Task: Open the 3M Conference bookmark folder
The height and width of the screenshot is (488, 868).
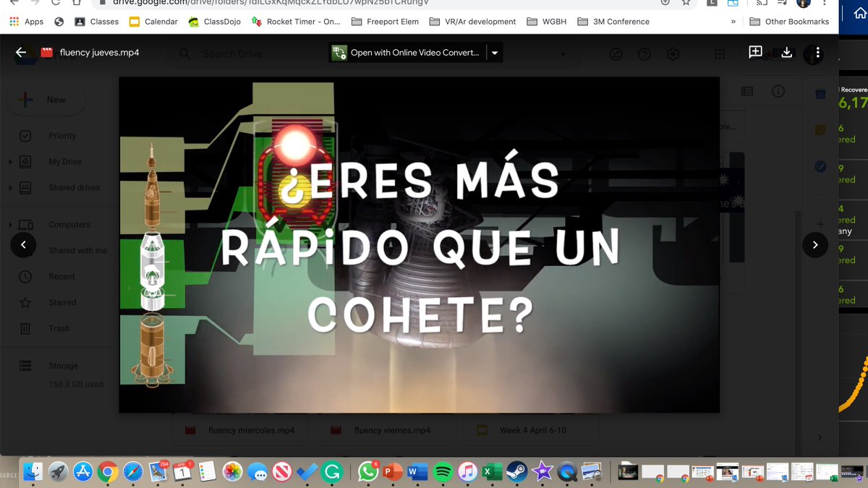Action: pos(613,22)
